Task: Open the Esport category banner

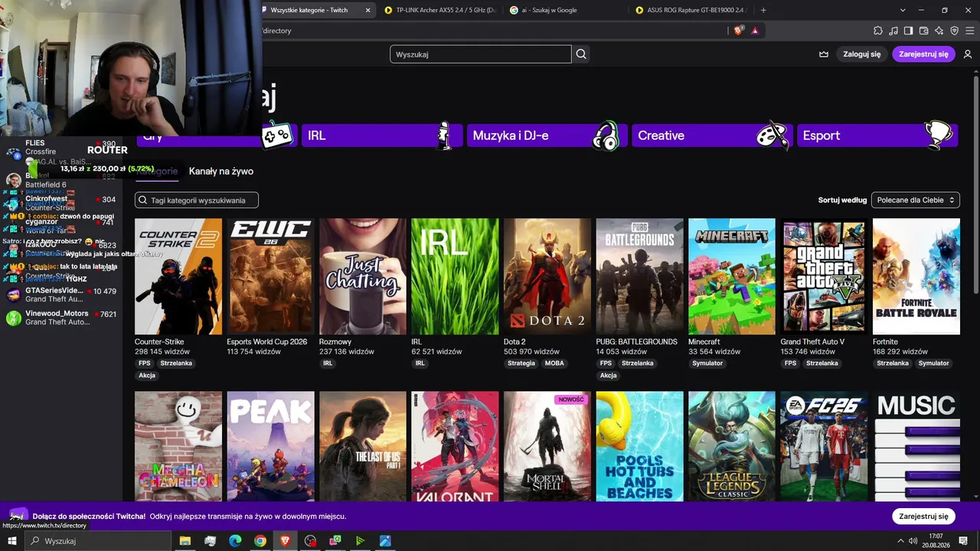Action: pyautogui.click(x=877, y=135)
